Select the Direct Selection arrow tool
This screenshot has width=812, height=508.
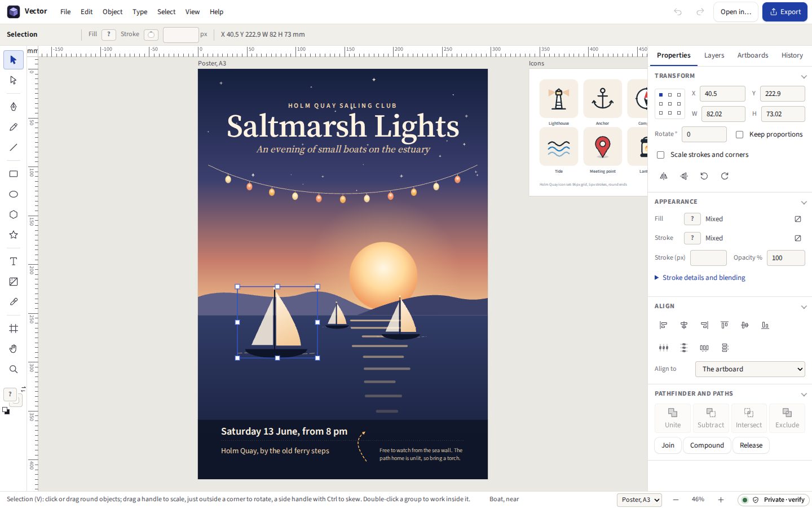point(14,80)
